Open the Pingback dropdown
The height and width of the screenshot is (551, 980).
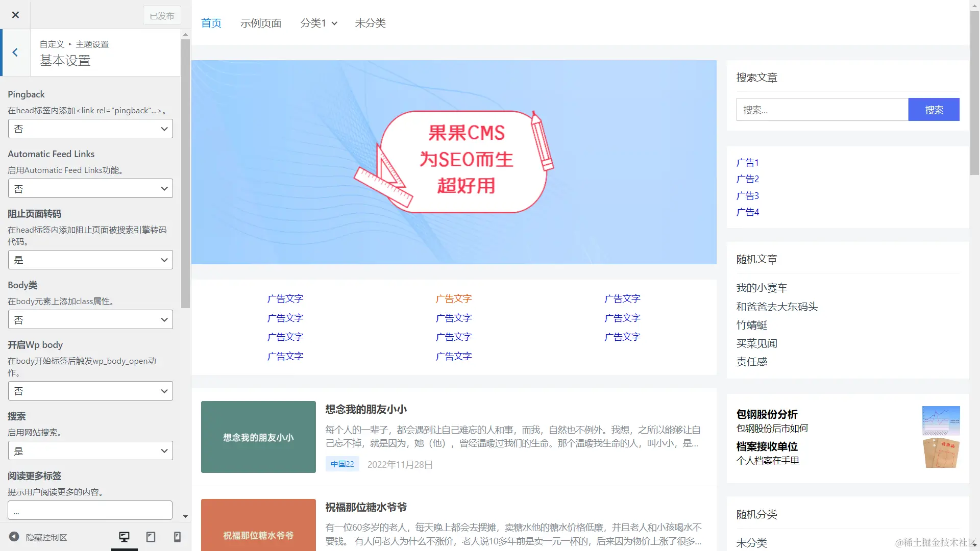pos(90,129)
